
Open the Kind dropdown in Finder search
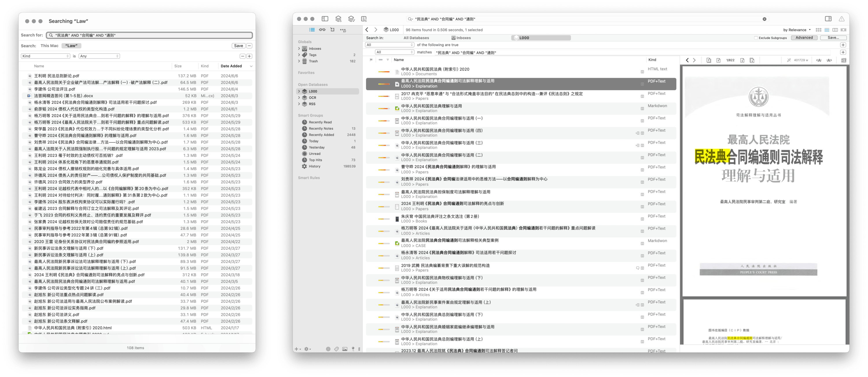pos(45,56)
